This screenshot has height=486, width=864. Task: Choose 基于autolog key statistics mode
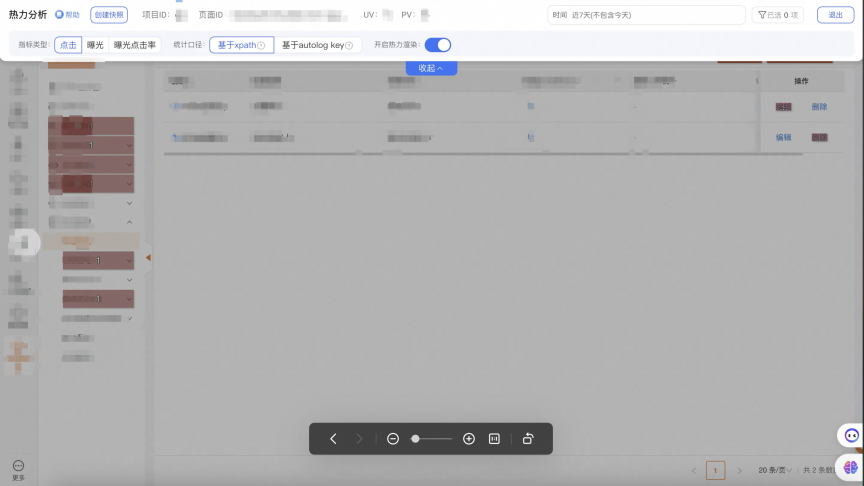pyautogui.click(x=317, y=45)
